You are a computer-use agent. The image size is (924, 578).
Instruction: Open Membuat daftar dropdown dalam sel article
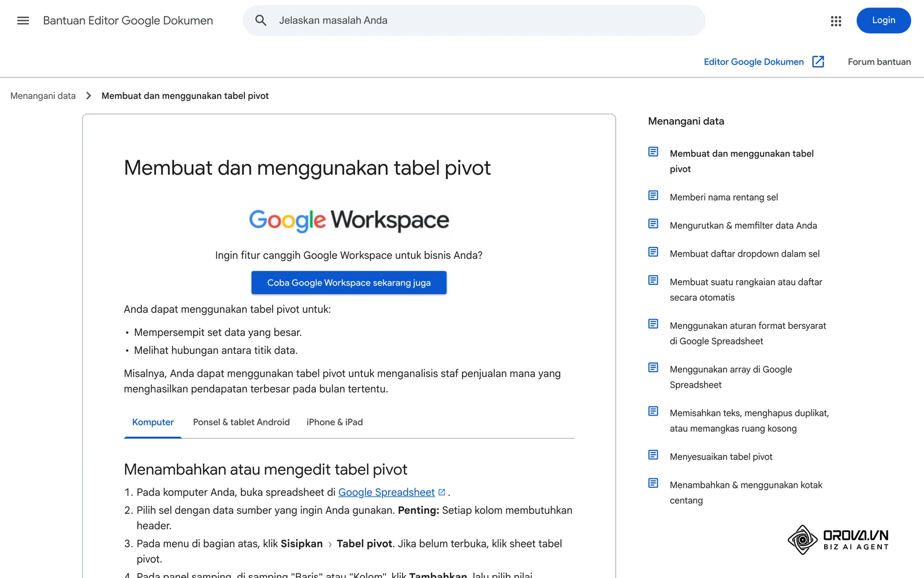[x=744, y=254]
